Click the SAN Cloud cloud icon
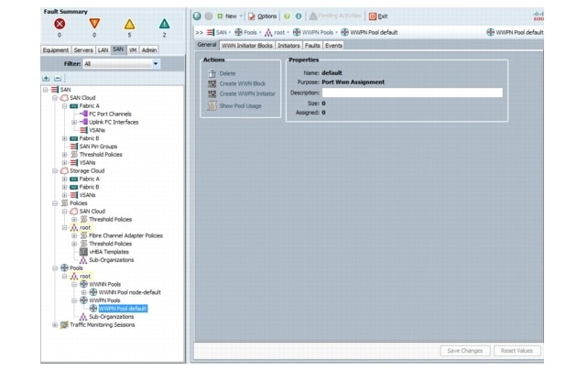This screenshot has width=588, height=371. (x=64, y=98)
